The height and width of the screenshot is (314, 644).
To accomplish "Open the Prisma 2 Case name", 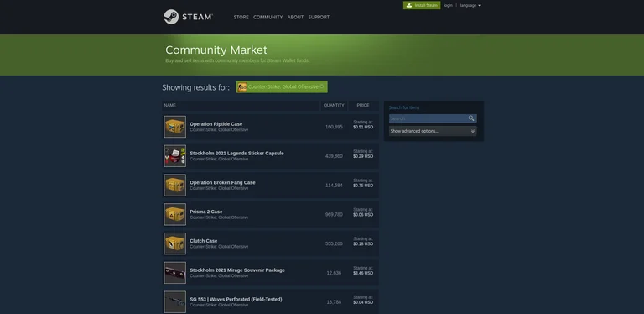I will point(205,212).
